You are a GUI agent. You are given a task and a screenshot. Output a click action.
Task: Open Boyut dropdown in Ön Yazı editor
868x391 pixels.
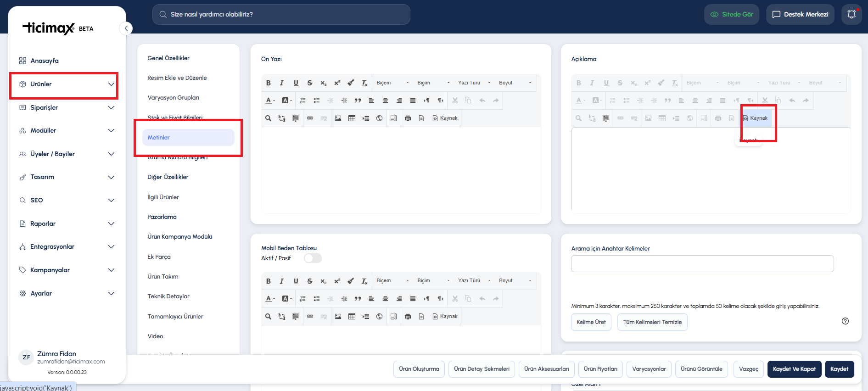pos(515,83)
